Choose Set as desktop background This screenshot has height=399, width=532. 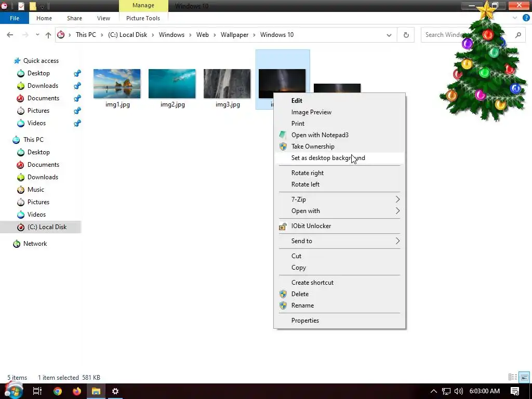(x=339, y=158)
